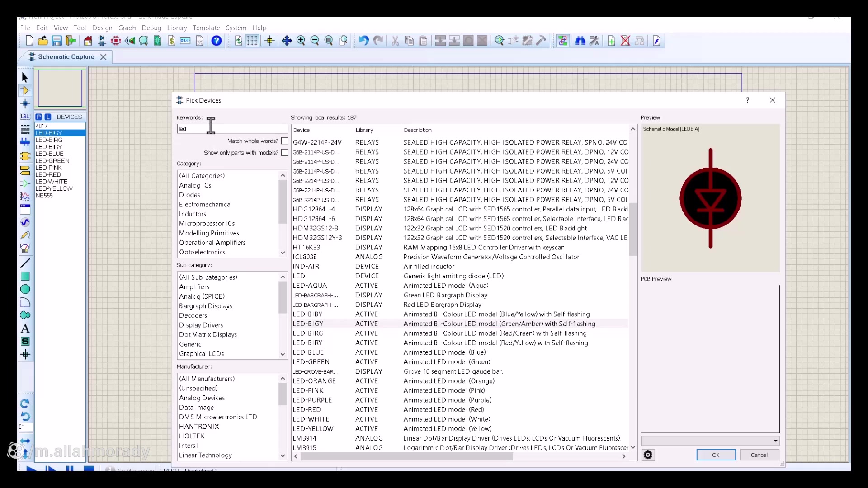868x488 pixels.
Task: Switch to the Schematic Capture tab
Action: 66,57
